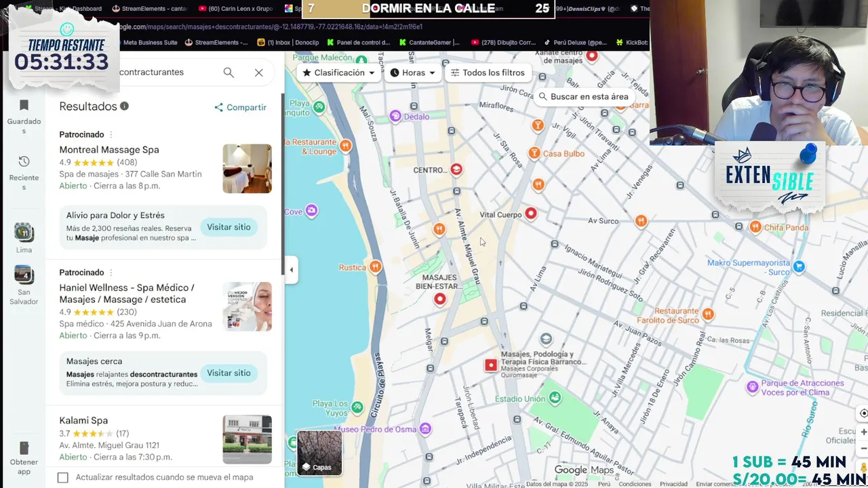
Task: Click the Restaurante & Lounge pin
Action: 345,145
